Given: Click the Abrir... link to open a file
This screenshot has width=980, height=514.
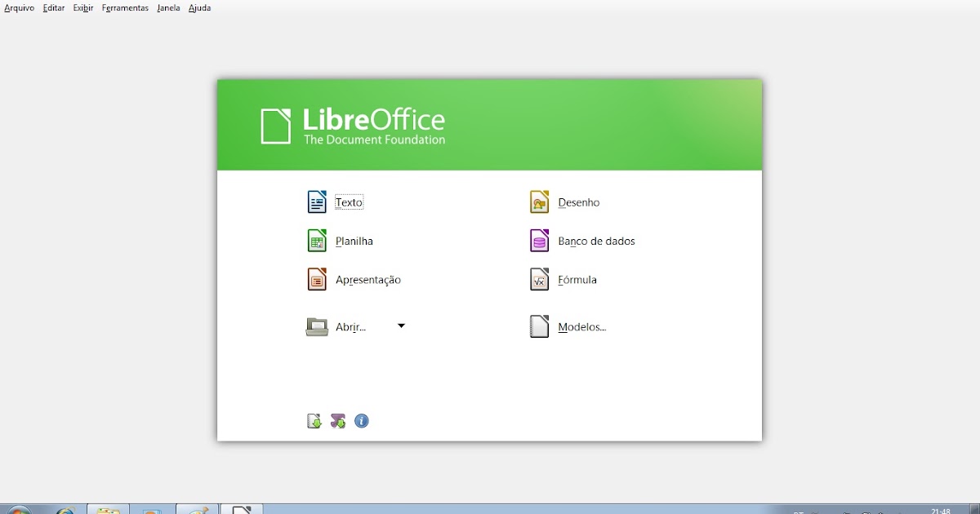Looking at the screenshot, I should pos(351,326).
